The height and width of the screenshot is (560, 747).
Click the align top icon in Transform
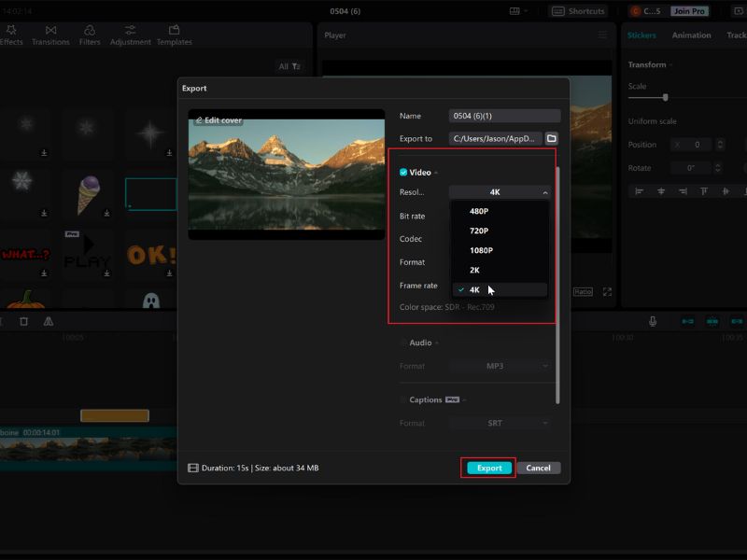coord(704,191)
